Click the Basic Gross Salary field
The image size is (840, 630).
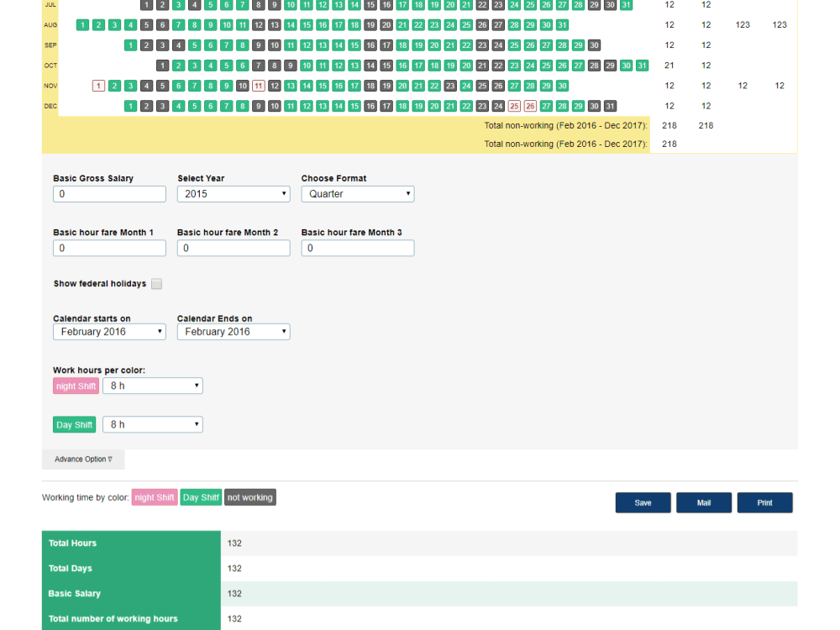click(x=109, y=194)
